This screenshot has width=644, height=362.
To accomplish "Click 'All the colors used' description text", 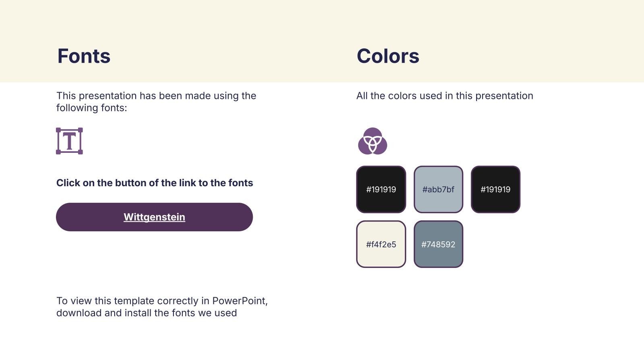I will tap(444, 96).
